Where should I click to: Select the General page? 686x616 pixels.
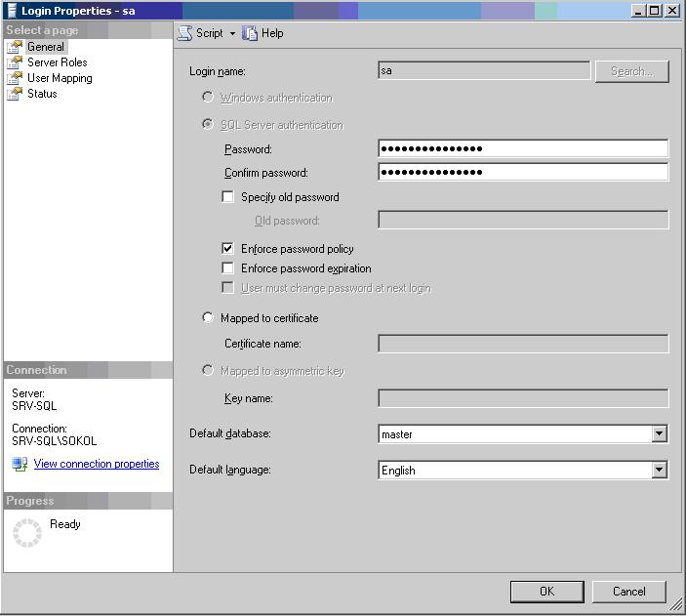46,47
